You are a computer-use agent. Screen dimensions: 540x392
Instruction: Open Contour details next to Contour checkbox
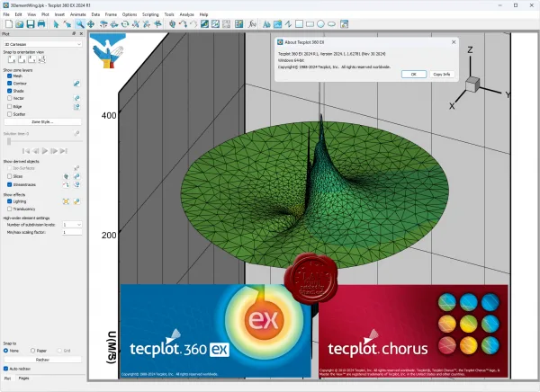[x=76, y=84]
